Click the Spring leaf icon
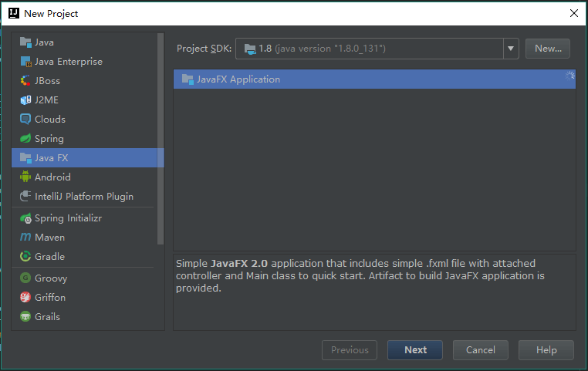Image resolution: width=588 pixels, height=371 pixels. (25, 139)
